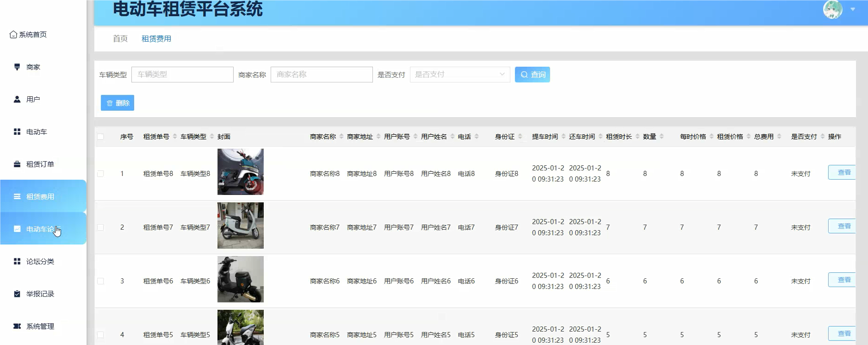The width and height of the screenshot is (868, 345).
Task: View details for row 租赁单号5
Action: pos(842,333)
